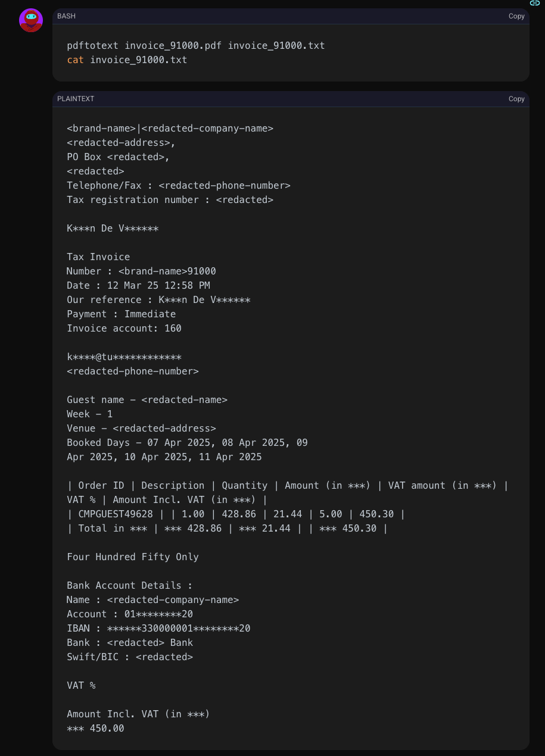Click the pdftotext command line
The width and height of the screenshot is (545, 756).
195,45
